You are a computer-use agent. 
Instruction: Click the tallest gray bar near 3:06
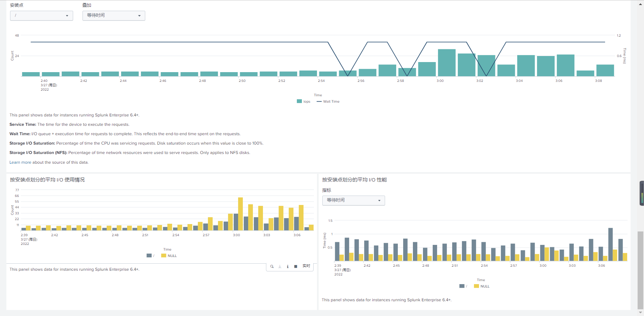coord(610,245)
